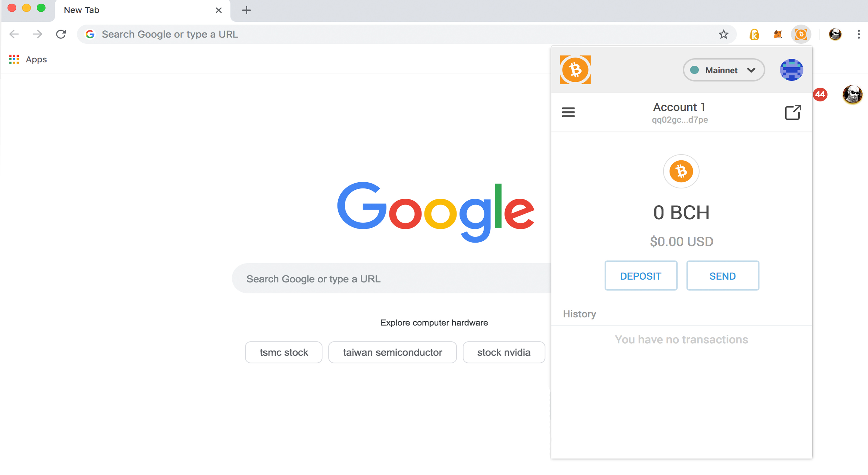This screenshot has height=475, width=868.
Task: Close the New Tab tab
Action: [218, 10]
